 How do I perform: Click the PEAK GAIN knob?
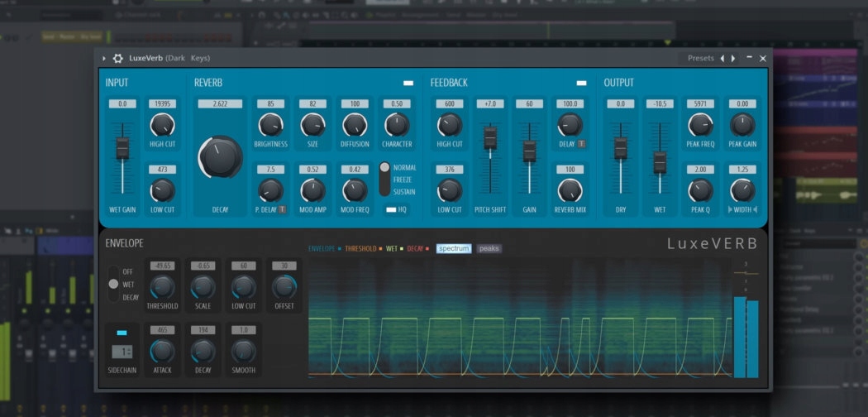pyautogui.click(x=742, y=125)
